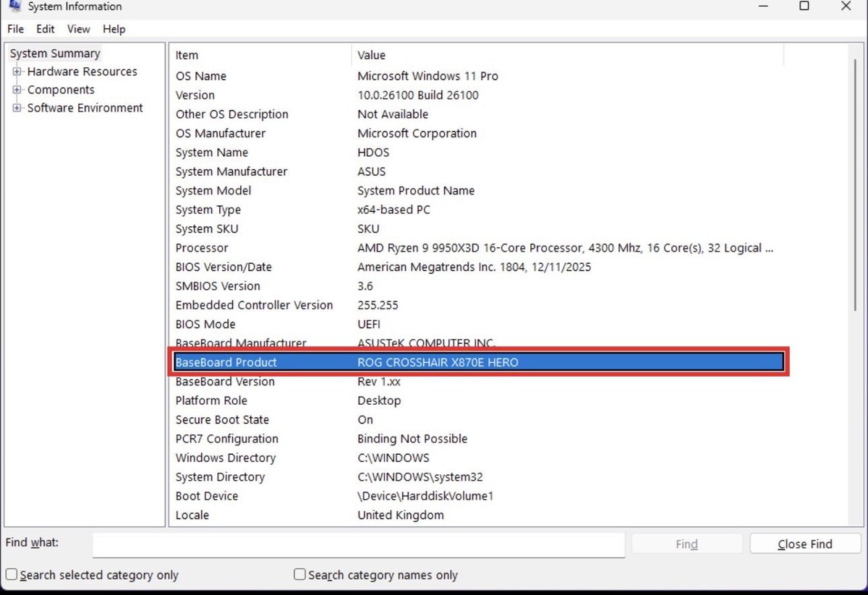Open the Edit menu
Image resolution: width=868 pixels, height=595 pixels.
pos(46,29)
